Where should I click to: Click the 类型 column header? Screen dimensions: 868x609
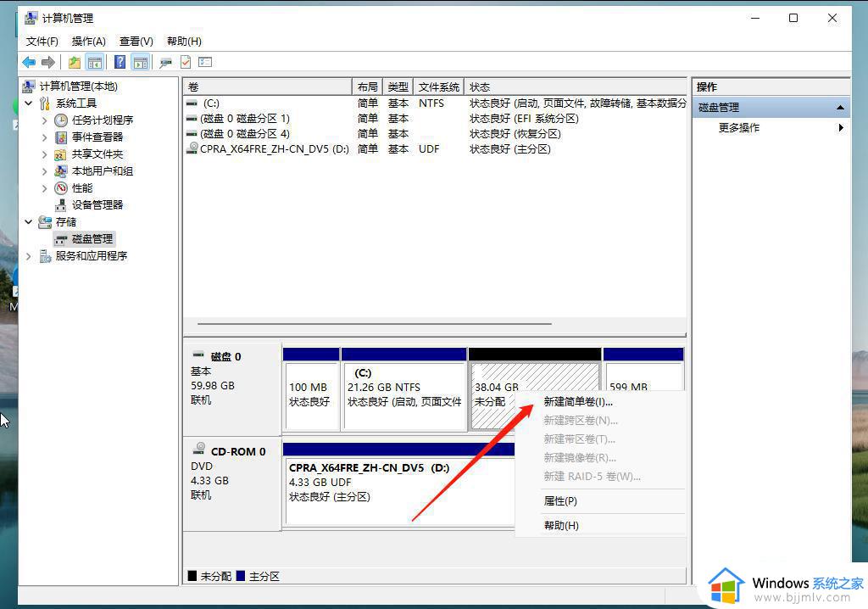pyautogui.click(x=398, y=87)
